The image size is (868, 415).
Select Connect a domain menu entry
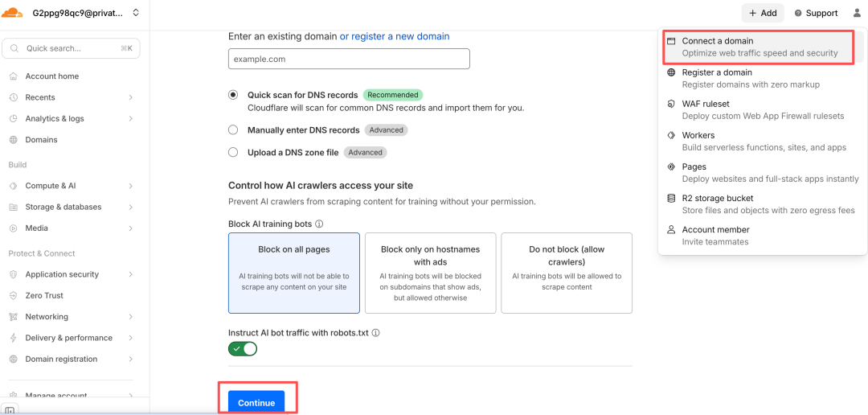tap(762, 47)
